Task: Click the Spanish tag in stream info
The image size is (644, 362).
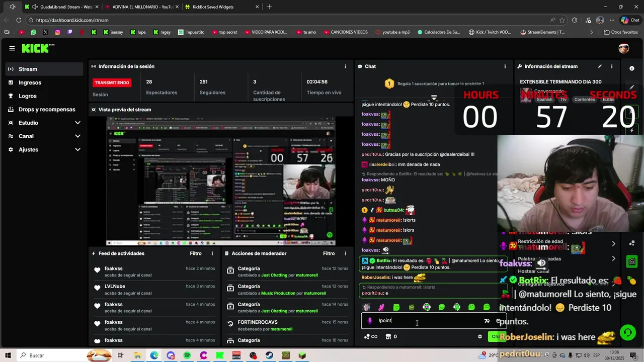Action: pyautogui.click(x=544, y=100)
